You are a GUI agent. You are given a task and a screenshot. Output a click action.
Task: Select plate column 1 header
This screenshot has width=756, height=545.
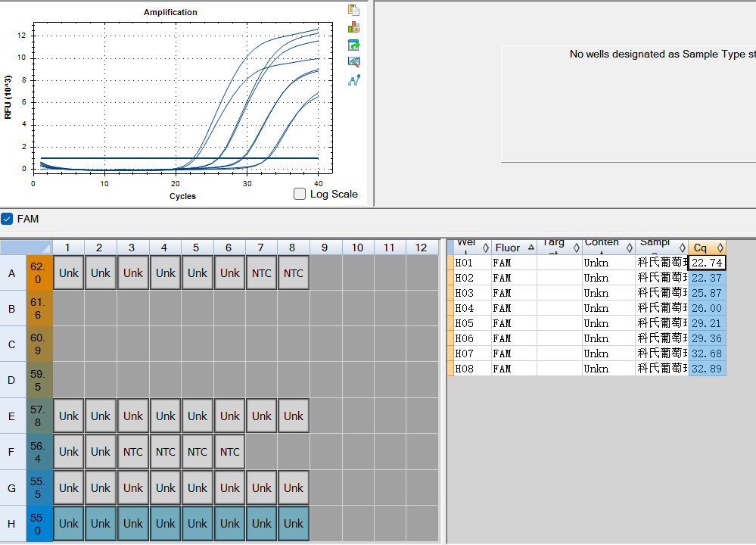pos(68,248)
